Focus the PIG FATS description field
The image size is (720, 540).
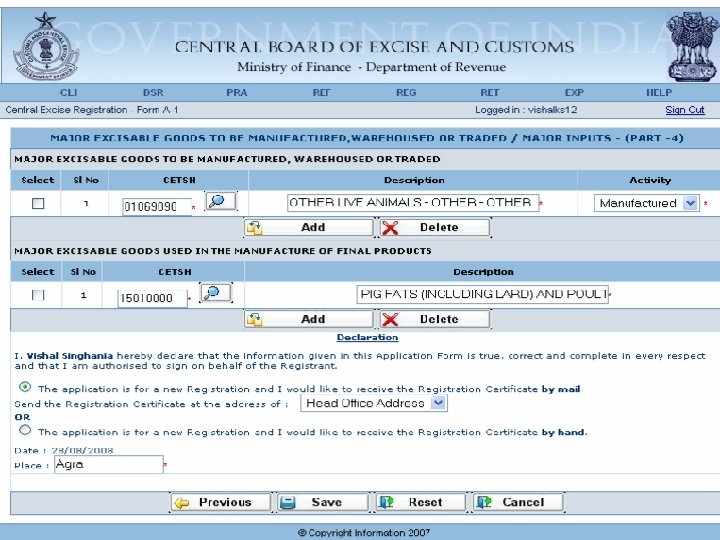(x=483, y=294)
